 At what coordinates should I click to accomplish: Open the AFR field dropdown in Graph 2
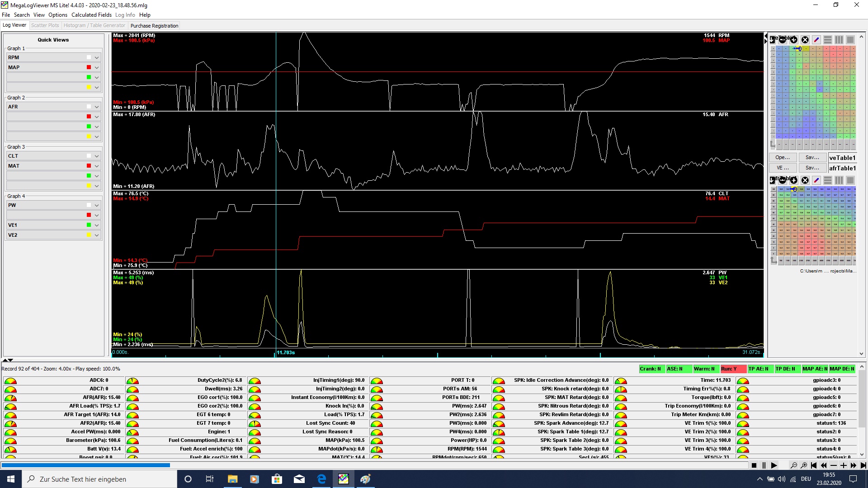click(x=97, y=107)
